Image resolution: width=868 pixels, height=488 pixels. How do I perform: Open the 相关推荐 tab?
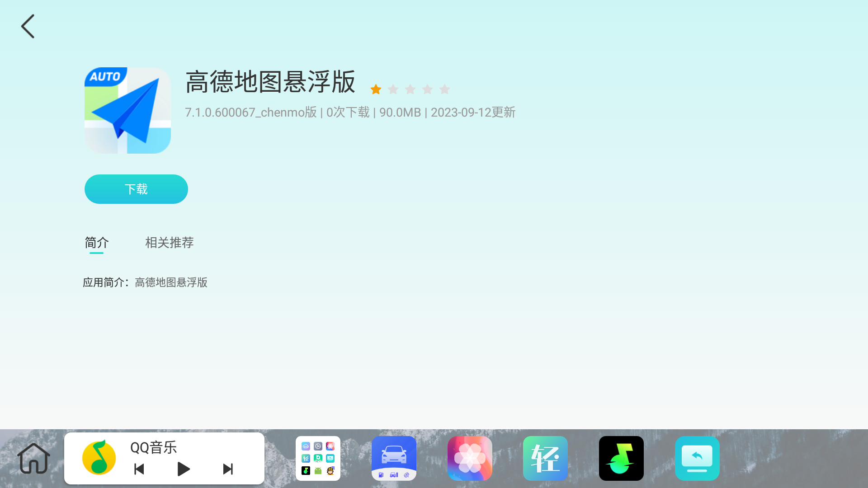pos(170,243)
